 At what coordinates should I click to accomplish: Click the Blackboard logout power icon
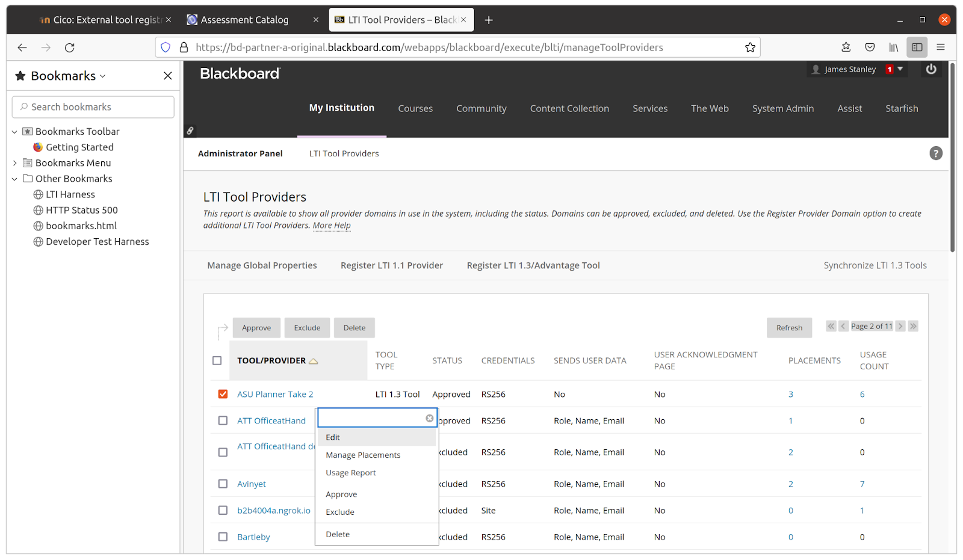coord(931,69)
